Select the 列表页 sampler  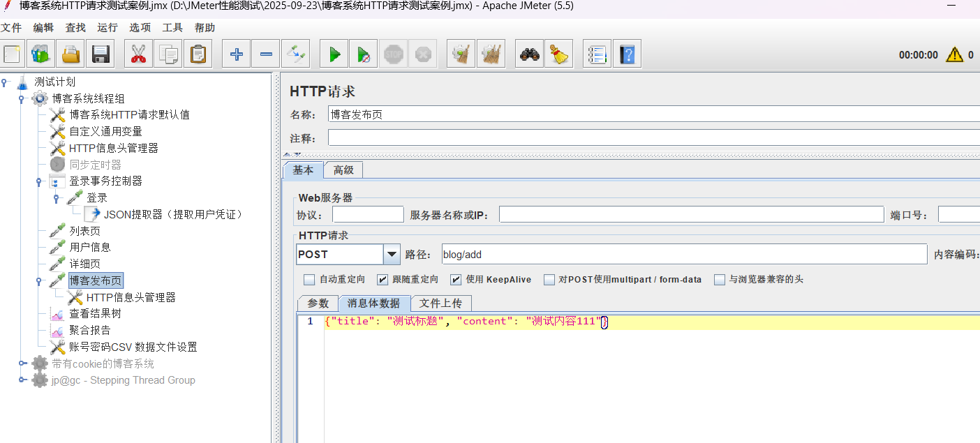[x=84, y=231]
